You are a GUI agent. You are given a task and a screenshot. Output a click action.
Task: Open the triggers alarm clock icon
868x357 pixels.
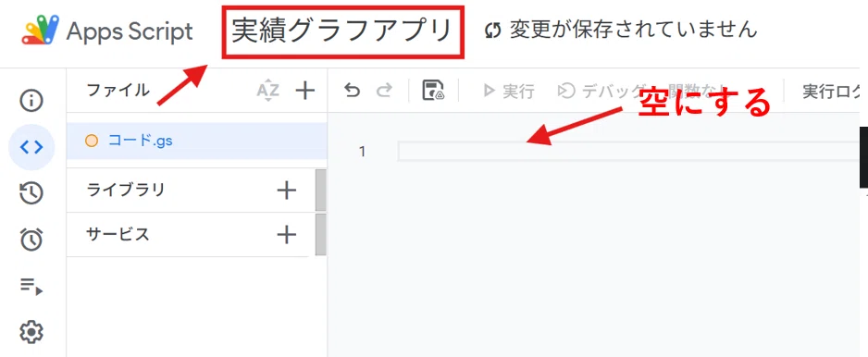click(x=31, y=240)
